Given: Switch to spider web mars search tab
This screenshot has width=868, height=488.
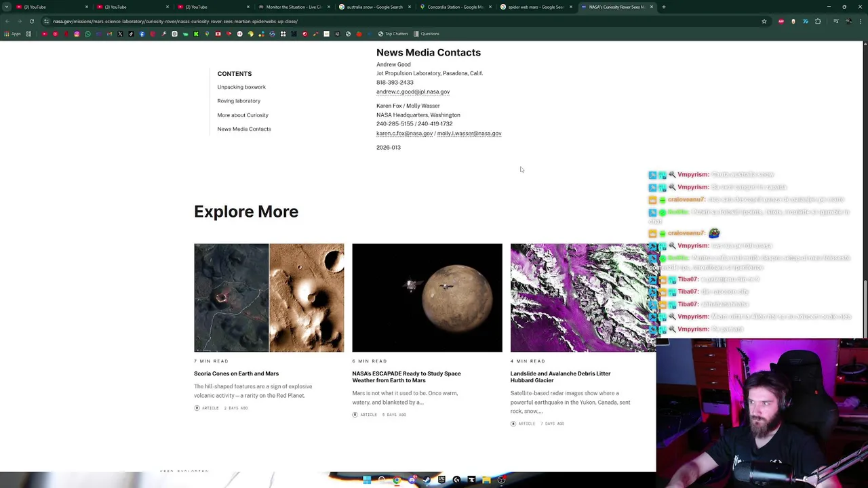Looking at the screenshot, I should 534,7.
